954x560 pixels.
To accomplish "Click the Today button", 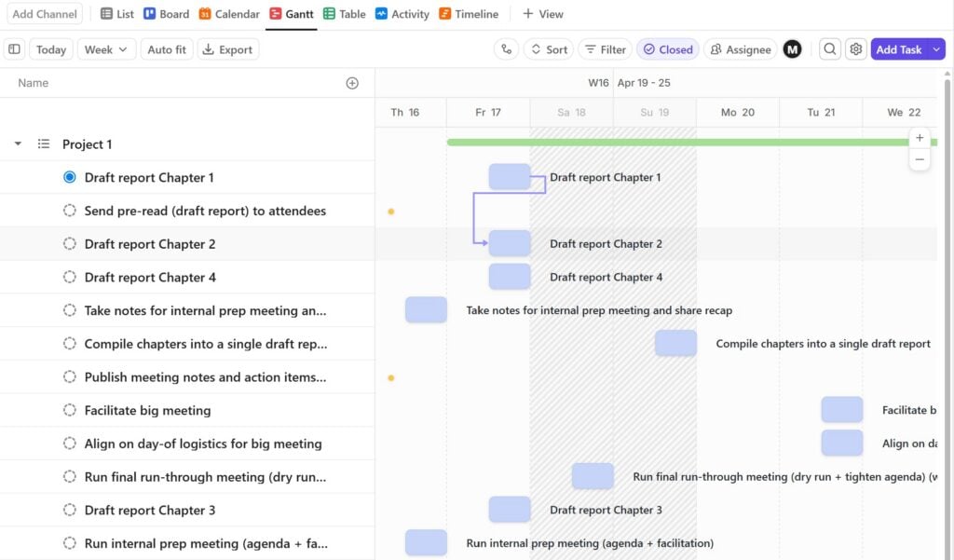I will tap(51, 49).
